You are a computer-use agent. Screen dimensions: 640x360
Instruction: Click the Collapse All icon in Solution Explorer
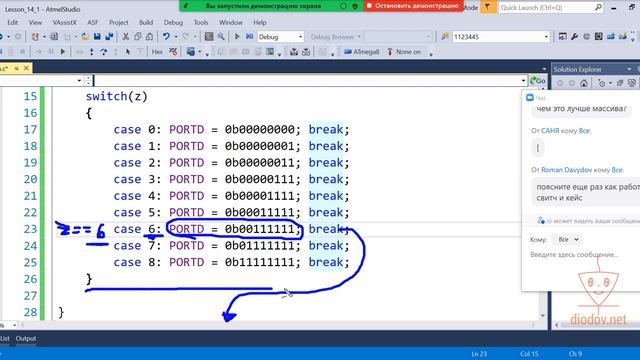point(620,83)
